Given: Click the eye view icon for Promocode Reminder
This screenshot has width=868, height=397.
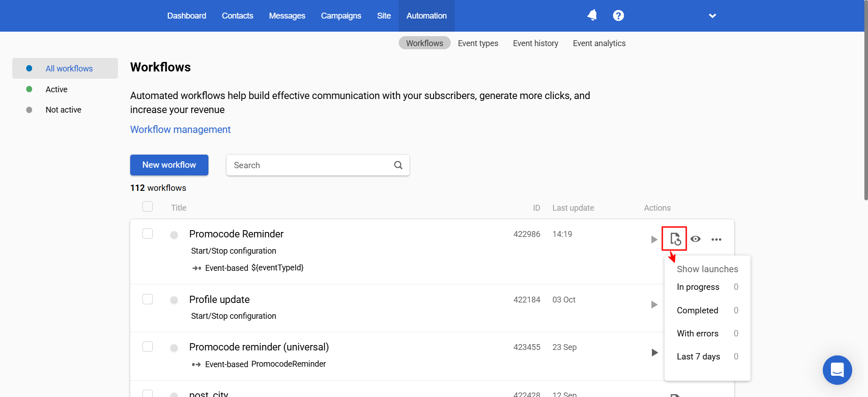Looking at the screenshot, I should point(695,239).
